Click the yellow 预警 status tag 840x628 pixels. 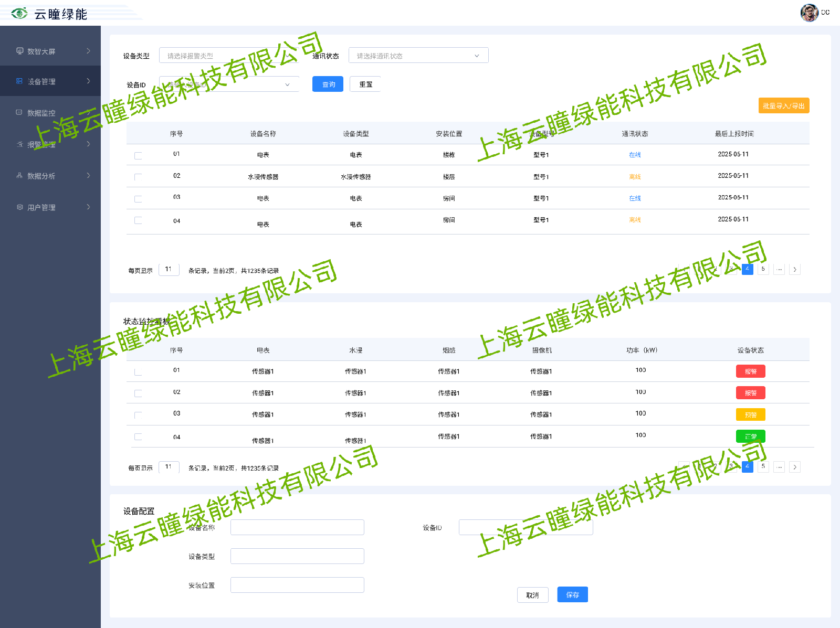[x=750, y=414]
